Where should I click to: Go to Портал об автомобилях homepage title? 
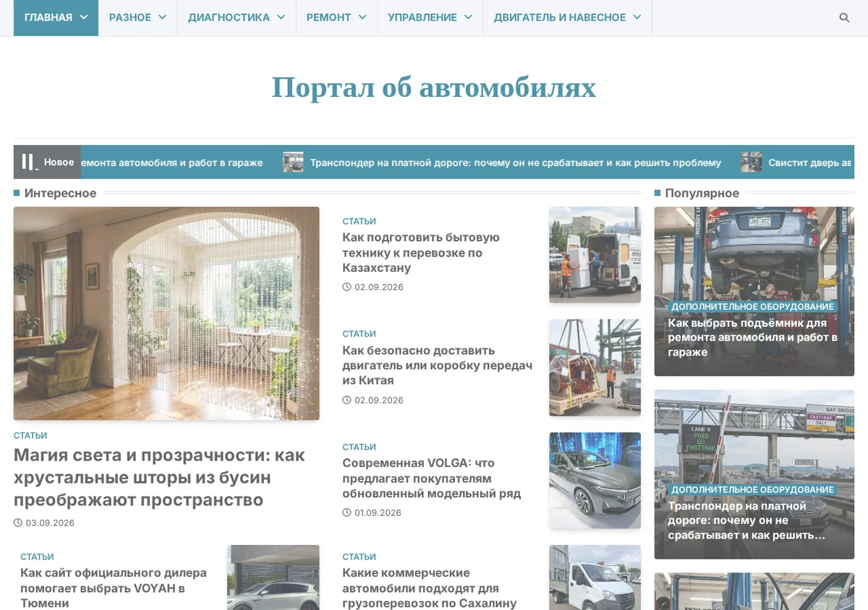434,87
